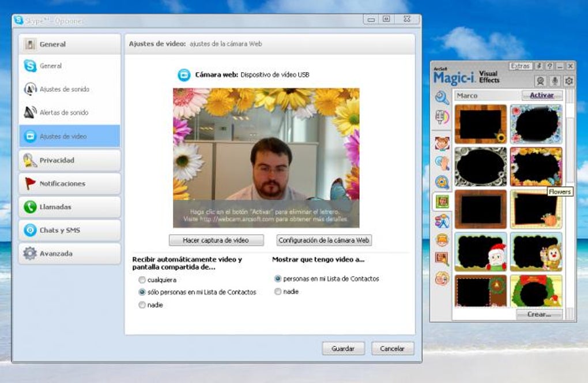This screenshot has width=588, height=383.
Task: Click the pin icon in Magic-i title bar
Action: click(539, 66)
